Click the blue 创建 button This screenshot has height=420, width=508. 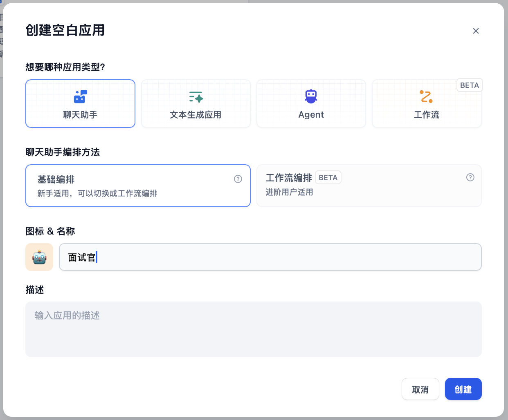[x=463, y=389]
